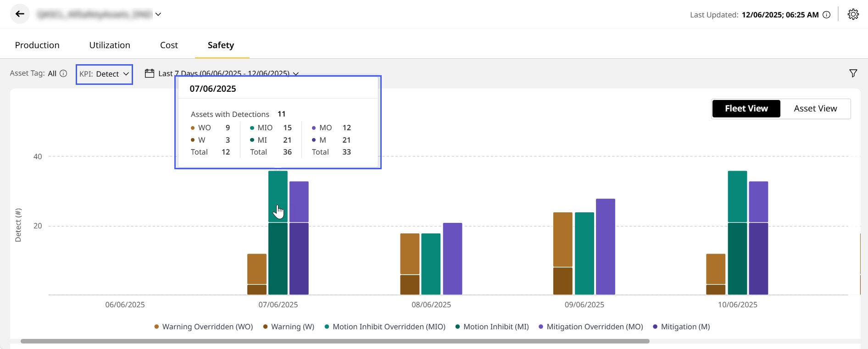The image size is (868, 349).
Task: Expand the asset group name dropdown
Action: 158,14
